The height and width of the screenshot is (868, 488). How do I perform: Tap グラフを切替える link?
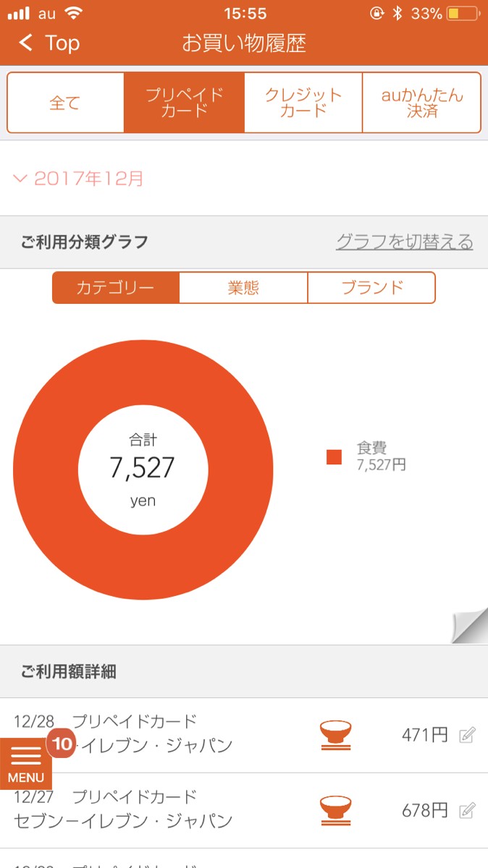click(x=404, y=242)
